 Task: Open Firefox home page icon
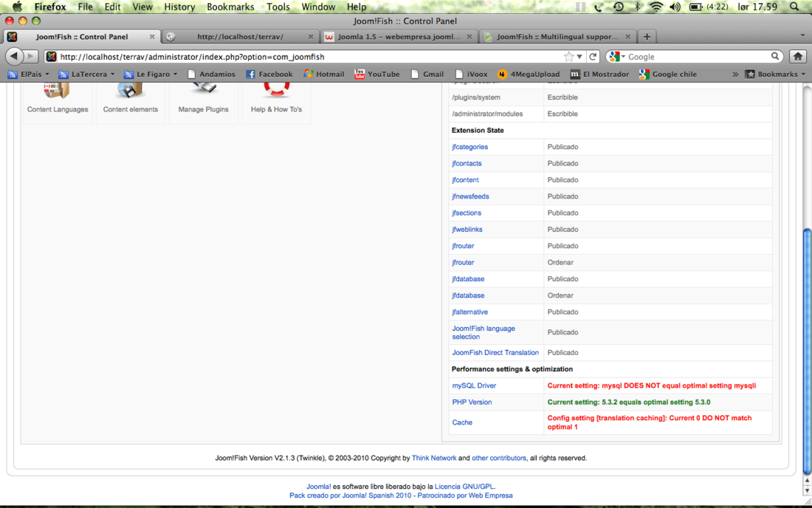798,56
